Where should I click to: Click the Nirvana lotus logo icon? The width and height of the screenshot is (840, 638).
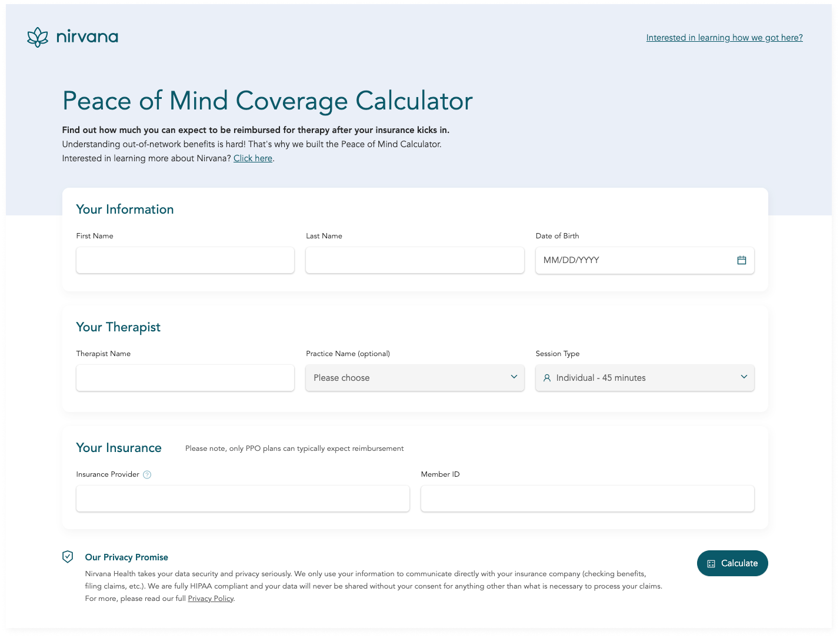point(38,37)
